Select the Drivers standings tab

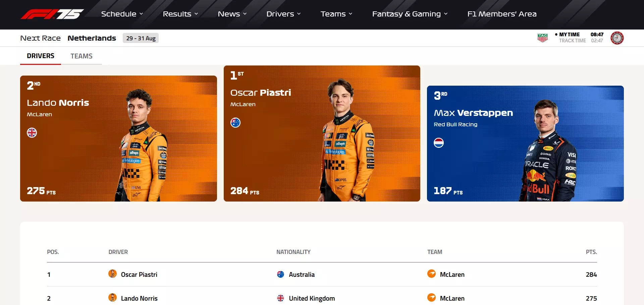tap(41, 56)
